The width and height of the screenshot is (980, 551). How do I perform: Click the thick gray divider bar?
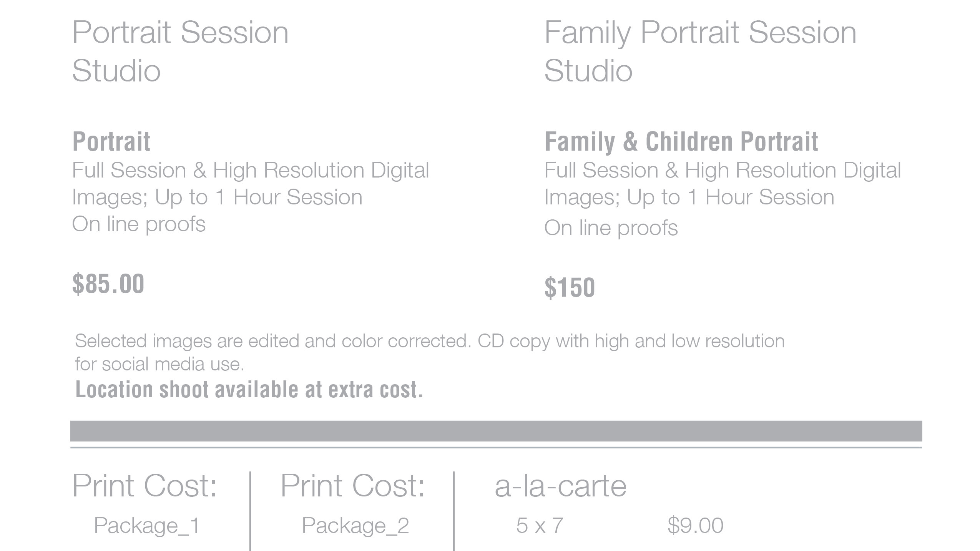coord(496,431)
